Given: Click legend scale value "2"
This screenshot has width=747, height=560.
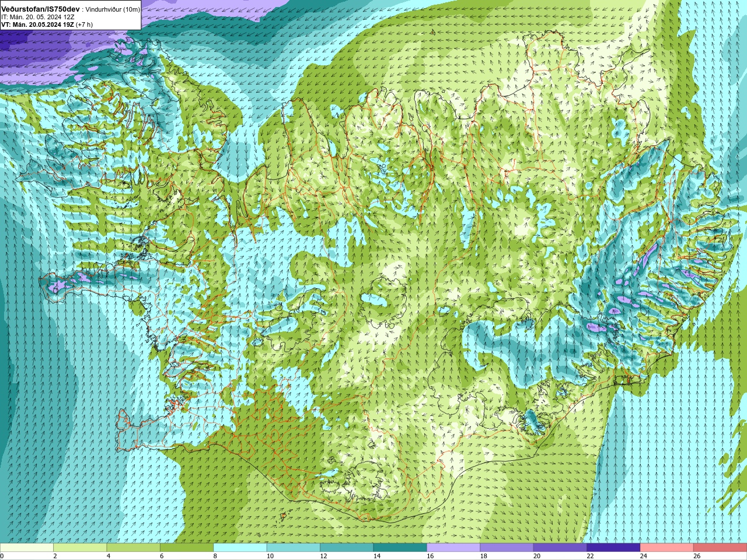Looking at the screenshot, I should coord(55,556).
